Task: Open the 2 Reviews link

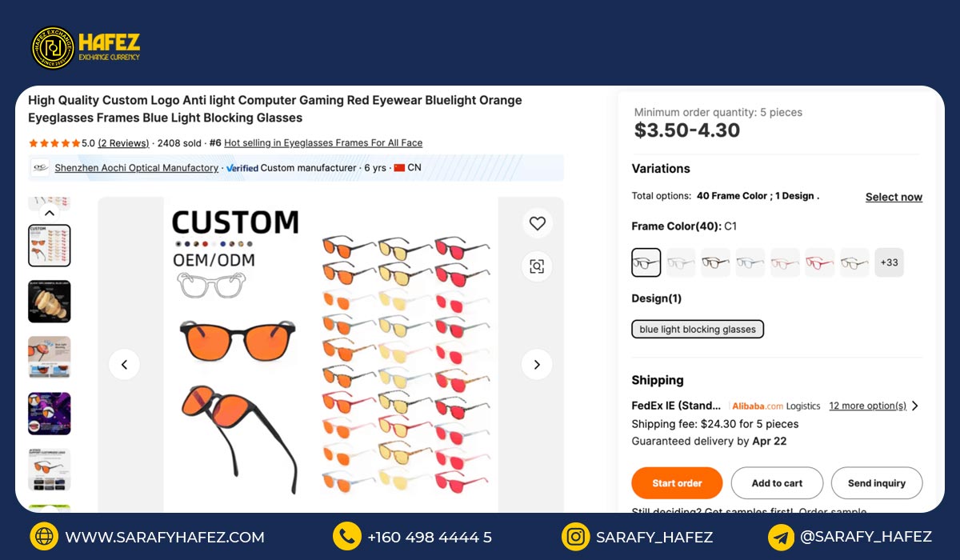Action: click(123, 143)
